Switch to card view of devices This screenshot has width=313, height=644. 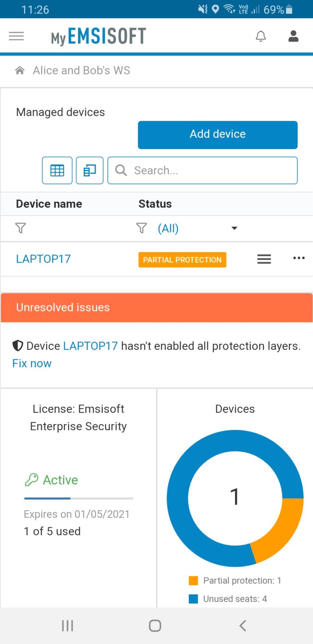coord(89,170)
